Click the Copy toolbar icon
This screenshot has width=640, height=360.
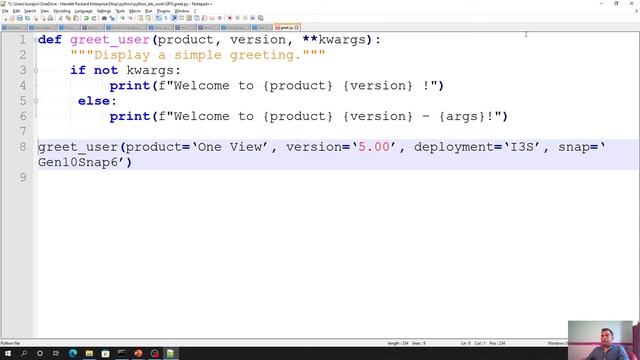[x=68, y=18]
